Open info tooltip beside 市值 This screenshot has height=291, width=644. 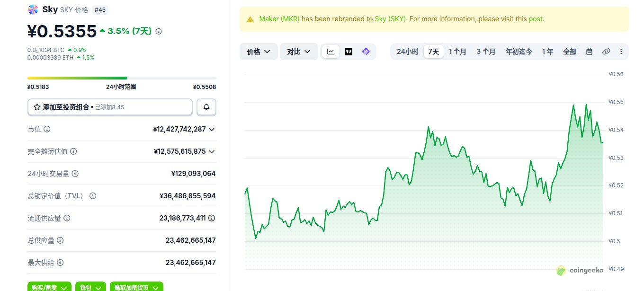point(47,129)
